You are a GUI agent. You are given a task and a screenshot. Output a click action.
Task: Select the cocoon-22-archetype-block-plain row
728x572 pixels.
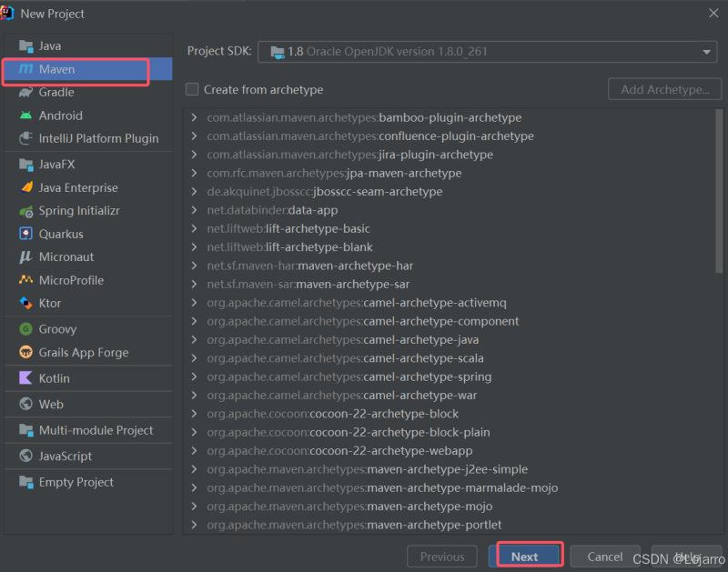tap(450, 432)
